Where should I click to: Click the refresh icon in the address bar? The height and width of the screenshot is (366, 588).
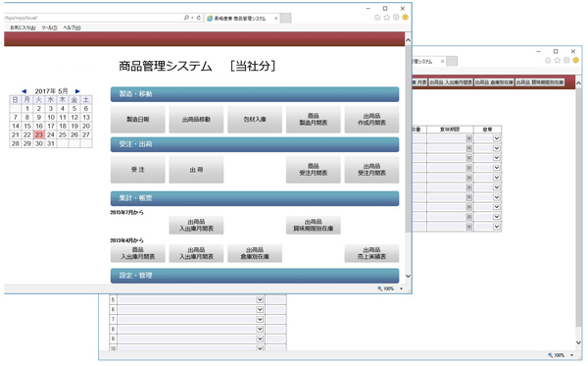(199, 18)
